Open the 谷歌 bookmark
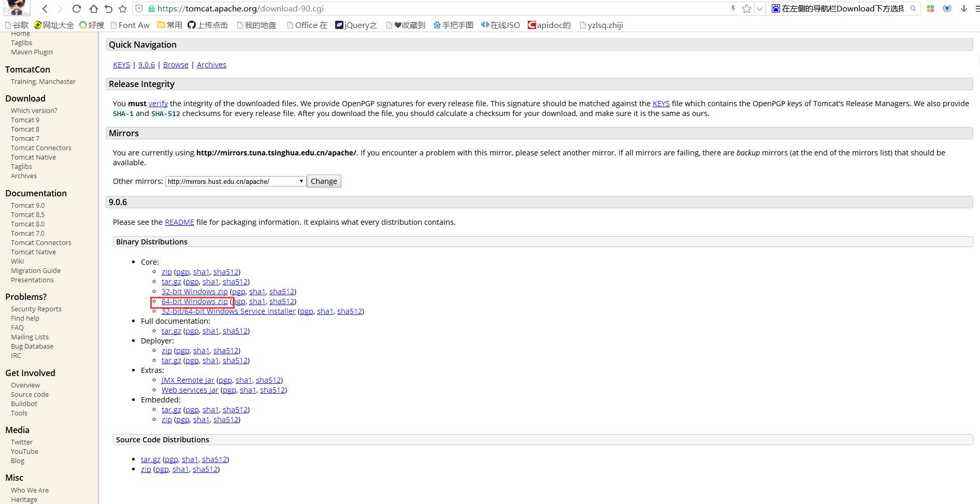980x504 pixels. [17, 25]
